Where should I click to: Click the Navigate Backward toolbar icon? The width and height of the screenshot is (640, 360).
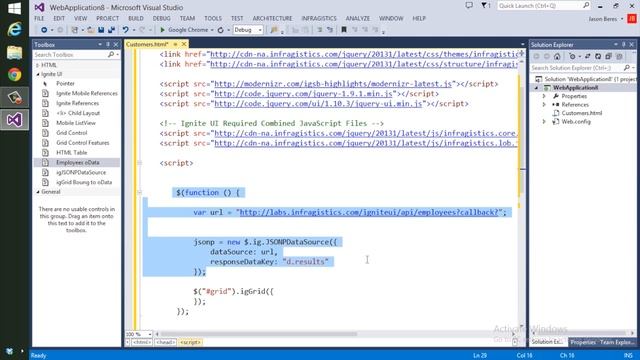click(44, 30)
